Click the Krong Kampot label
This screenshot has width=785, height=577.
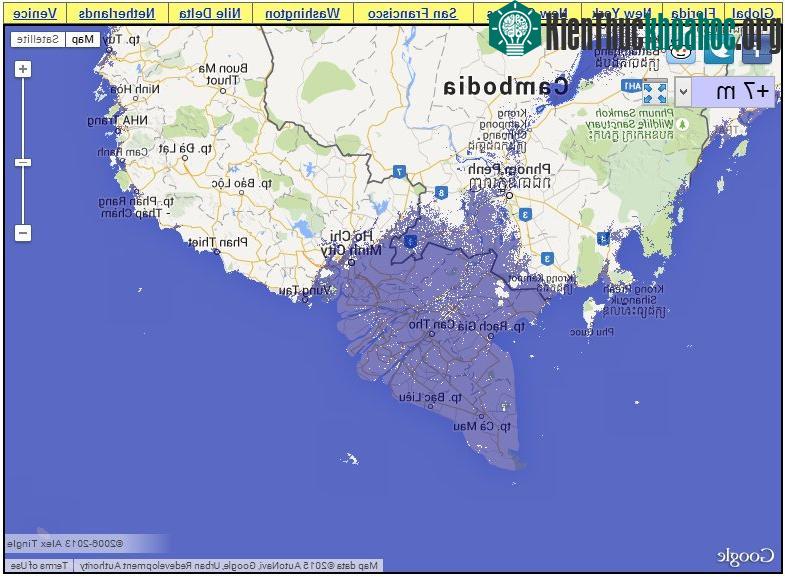(542, 283)
